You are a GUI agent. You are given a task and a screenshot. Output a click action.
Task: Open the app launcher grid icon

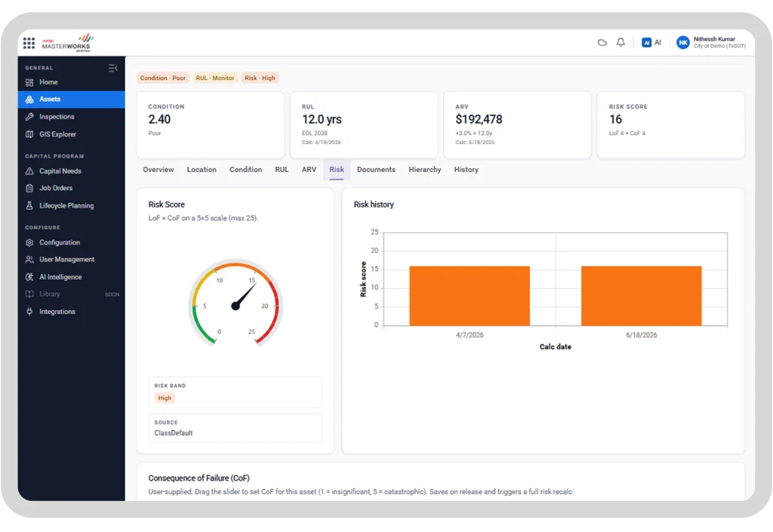[29, 43]
